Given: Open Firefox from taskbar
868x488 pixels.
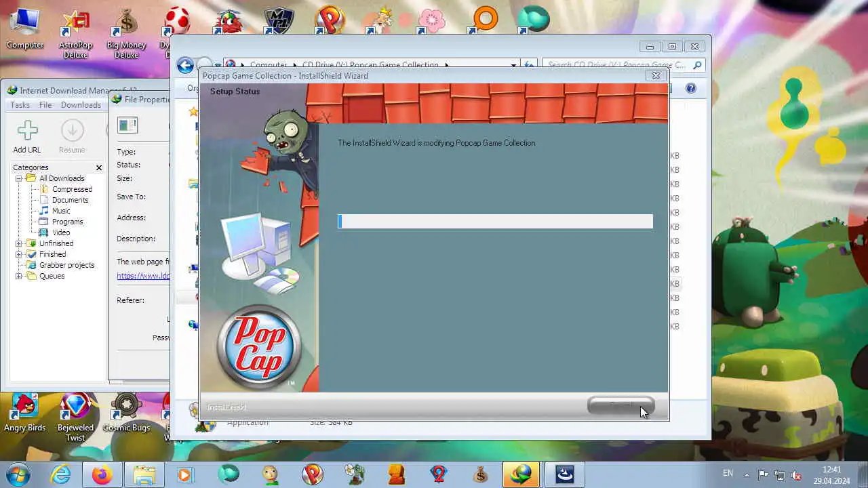Looking at the screenshot, I should tap(103, 474).
